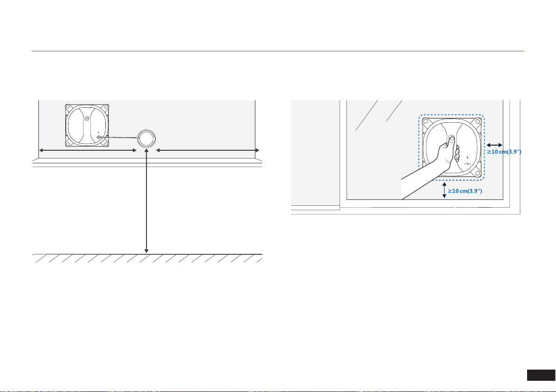Select the "≥10 cm(3.9")" label beside horizontal arrow

(504, 152)
